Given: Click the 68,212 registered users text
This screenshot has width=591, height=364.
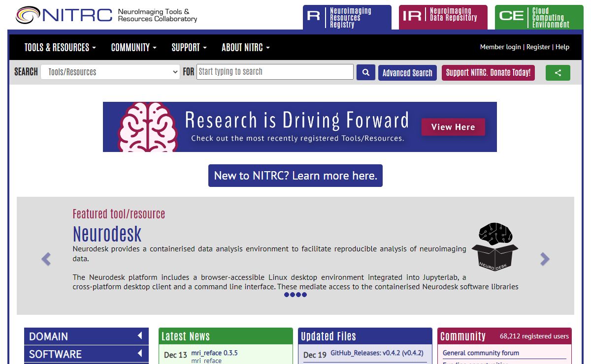Looking at the screenshot, I should (534, 336).
